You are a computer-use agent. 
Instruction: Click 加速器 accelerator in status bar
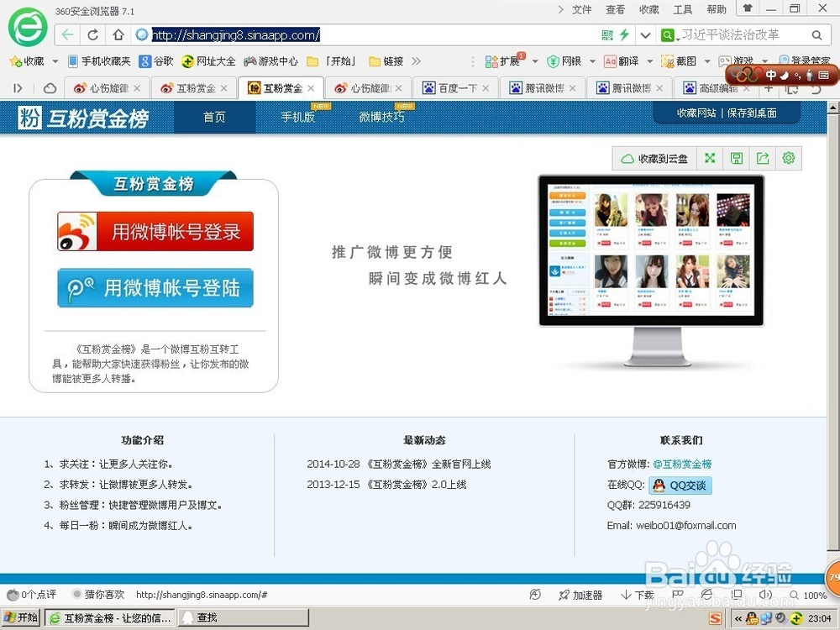click(580, 595)
